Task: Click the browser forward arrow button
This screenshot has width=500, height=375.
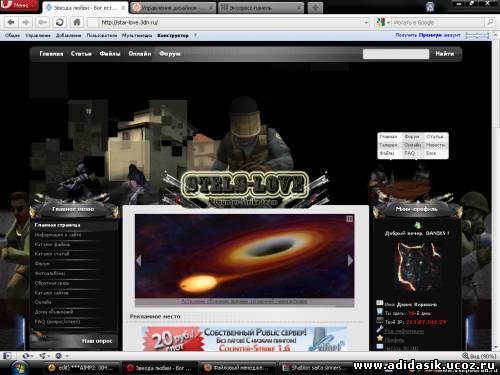Action: [x=26, y=22]
